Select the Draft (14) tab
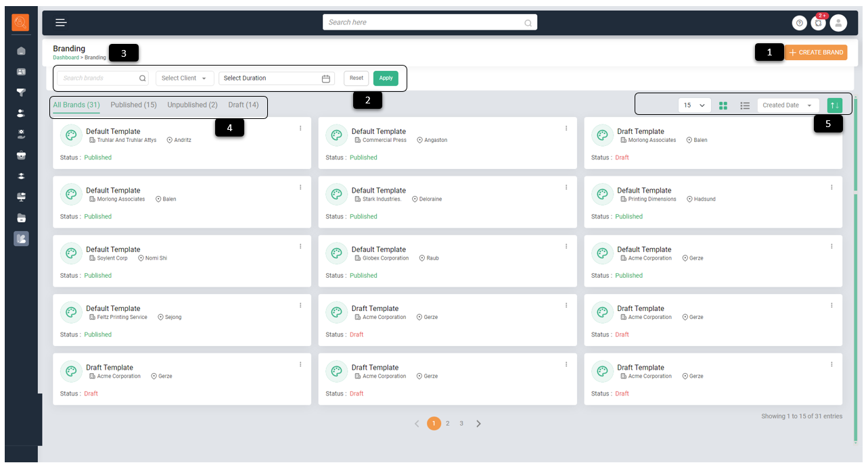This screenshot has width=868, height=465. [244, 105]
